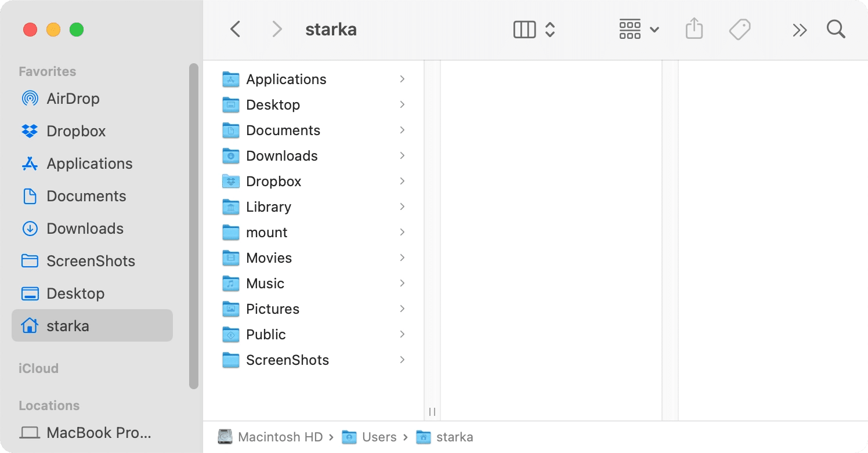
Task: Select Desktop in the Favorites sidebar
Action: pos(75,293)
